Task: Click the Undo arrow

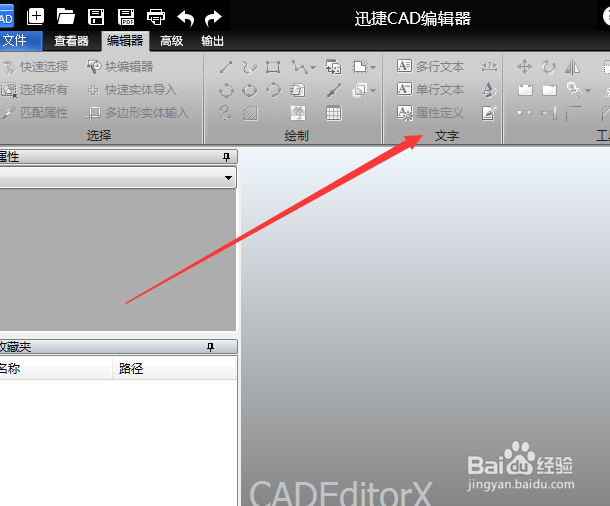Action: pos(186,18)
